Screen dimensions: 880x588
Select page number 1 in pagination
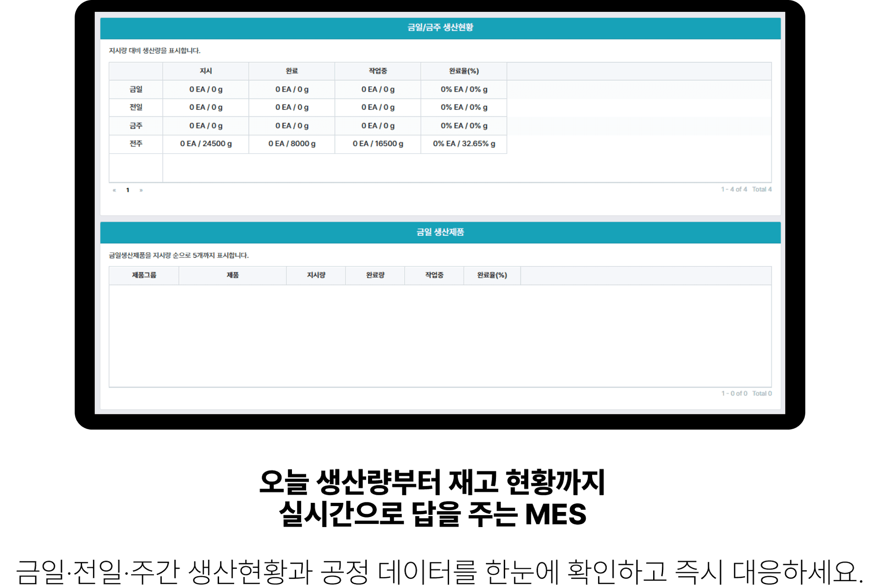click(128, 190)
